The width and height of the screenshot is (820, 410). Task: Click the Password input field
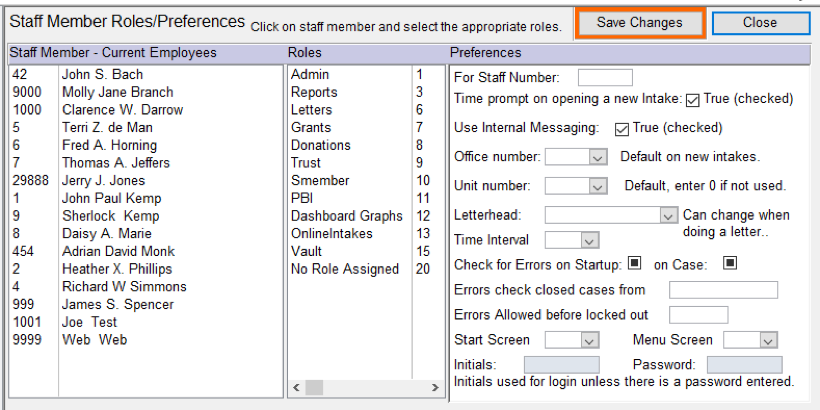pyautogui.click(x=744, y=365)
